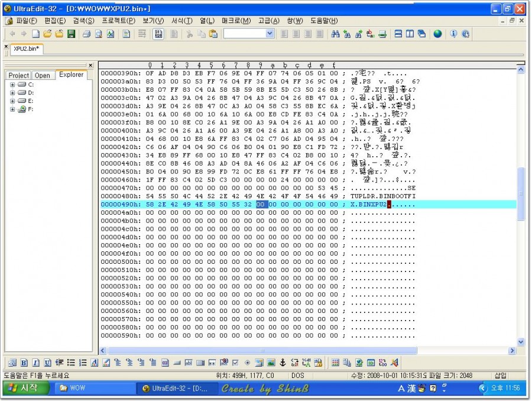Open help via the blue info icon

[453, 34]
